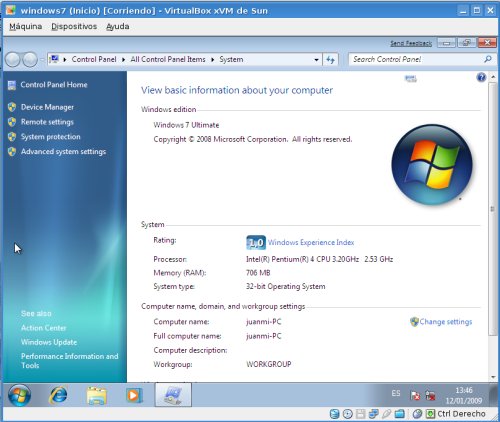Click the scrollbar down arrow
This screenshot has height=422, width=500.
tap(493, 377)
